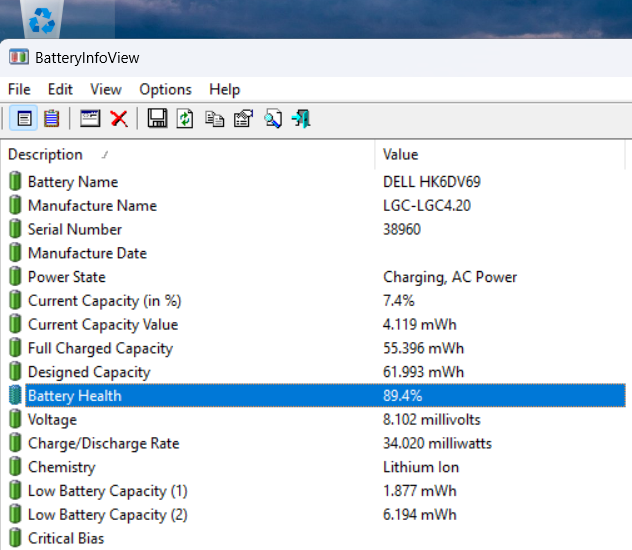Click the DELL HK6DV69 value
Viewport: 632px width, 550px height.
432,182
